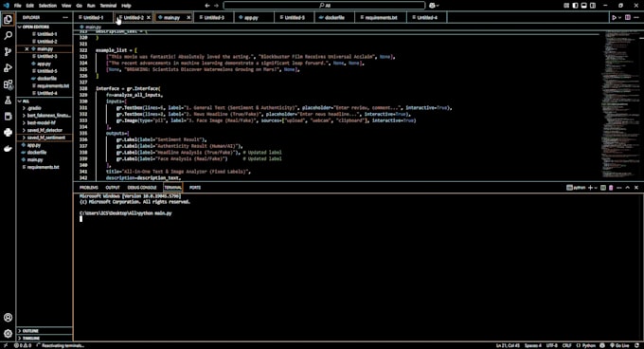Switch to the dockerfile tab

pos(334,18)
